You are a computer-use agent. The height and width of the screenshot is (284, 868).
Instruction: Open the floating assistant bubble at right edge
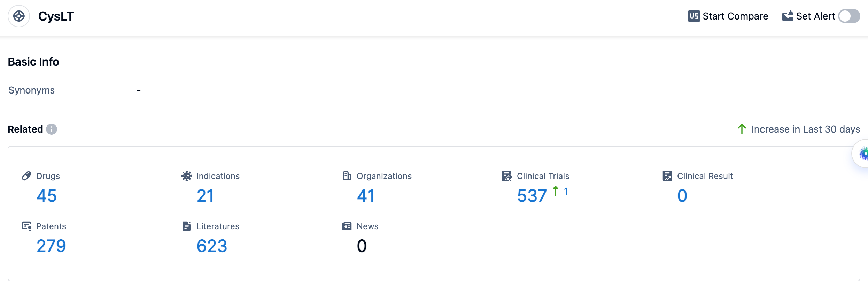[862, 154]
